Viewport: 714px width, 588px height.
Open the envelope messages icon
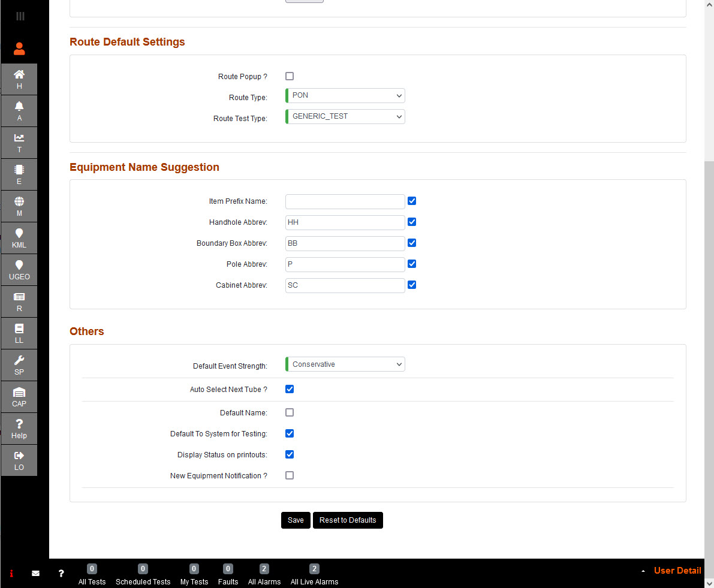[x=35, y=574]
